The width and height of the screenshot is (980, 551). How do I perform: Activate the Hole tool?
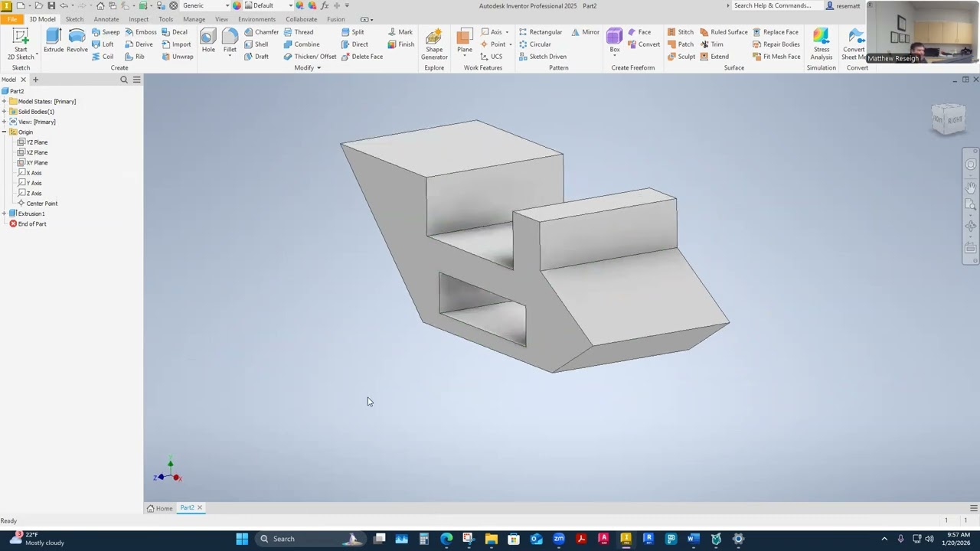click(x=208, y=41)
